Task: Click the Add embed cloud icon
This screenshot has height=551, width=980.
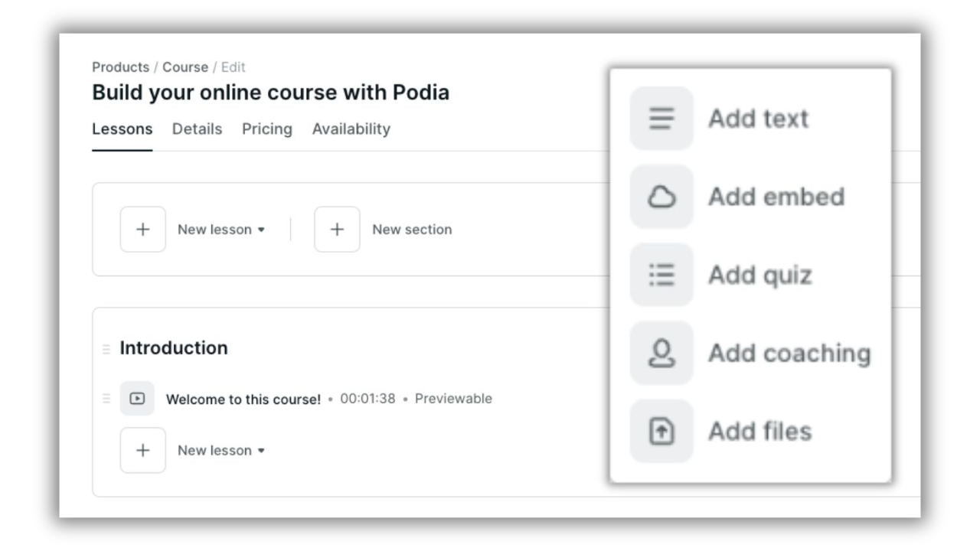Action: tap(661, 197)
